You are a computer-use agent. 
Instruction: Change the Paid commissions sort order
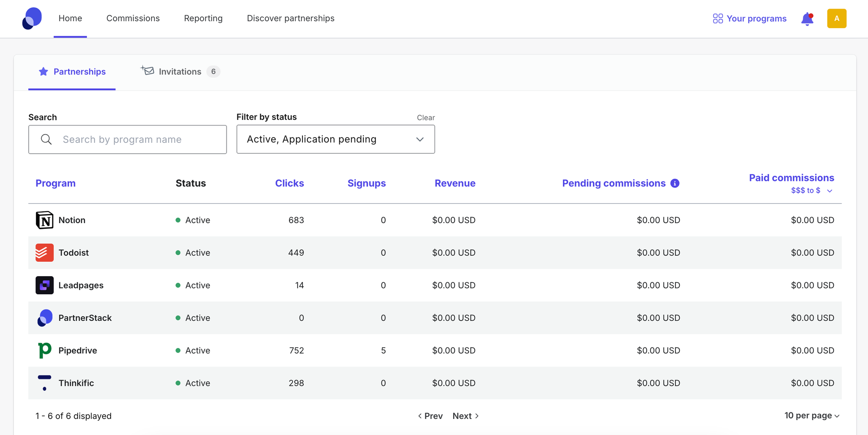810,191
